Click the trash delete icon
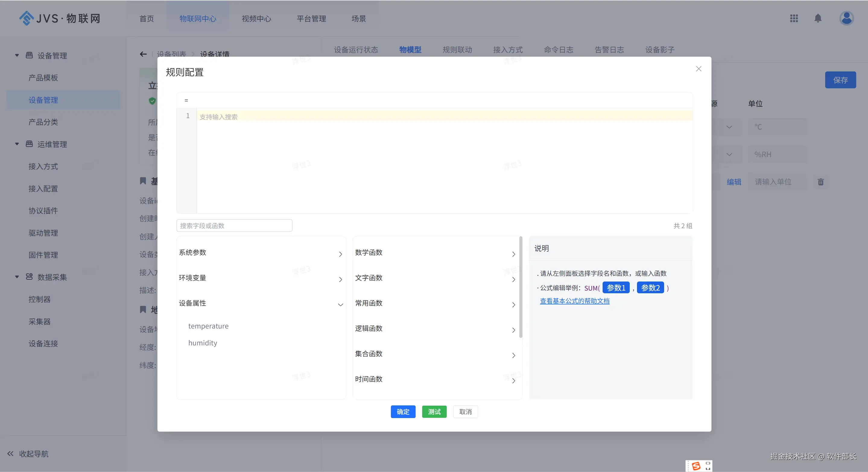The image size is (868, 472). [x=820, y=182]
